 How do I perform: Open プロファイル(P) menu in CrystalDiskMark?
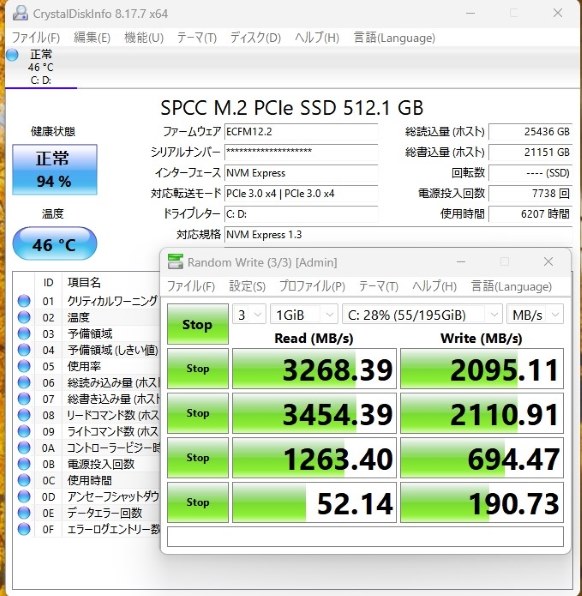pos(312,286)
